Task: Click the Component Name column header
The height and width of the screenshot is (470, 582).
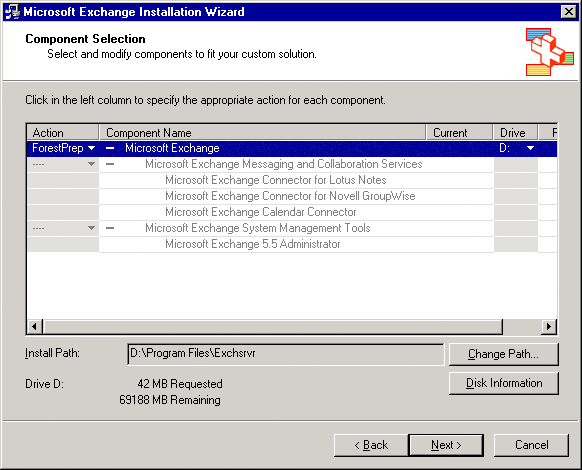Action: [x=262, y=133]
